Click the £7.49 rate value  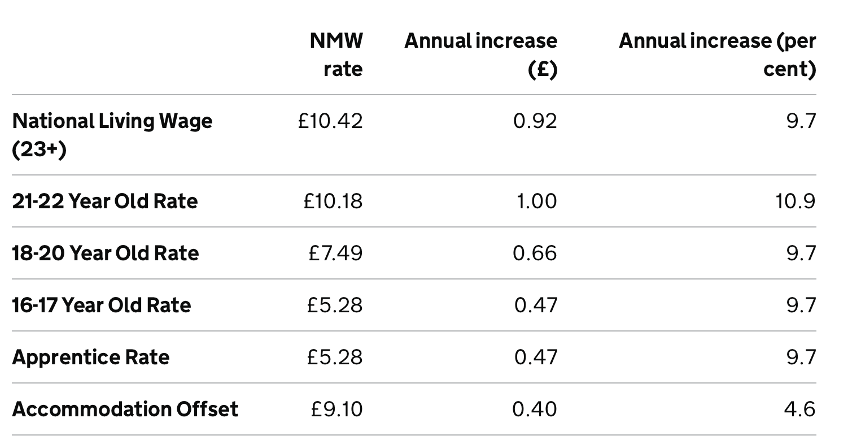(335, 253)
